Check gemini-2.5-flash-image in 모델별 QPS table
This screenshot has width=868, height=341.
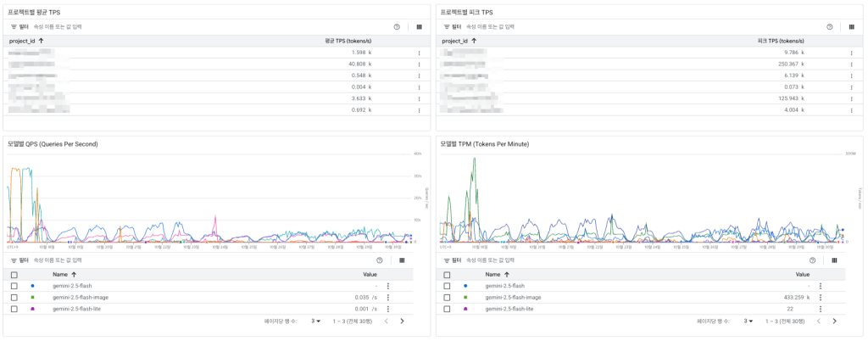click(x=14, y=297)
